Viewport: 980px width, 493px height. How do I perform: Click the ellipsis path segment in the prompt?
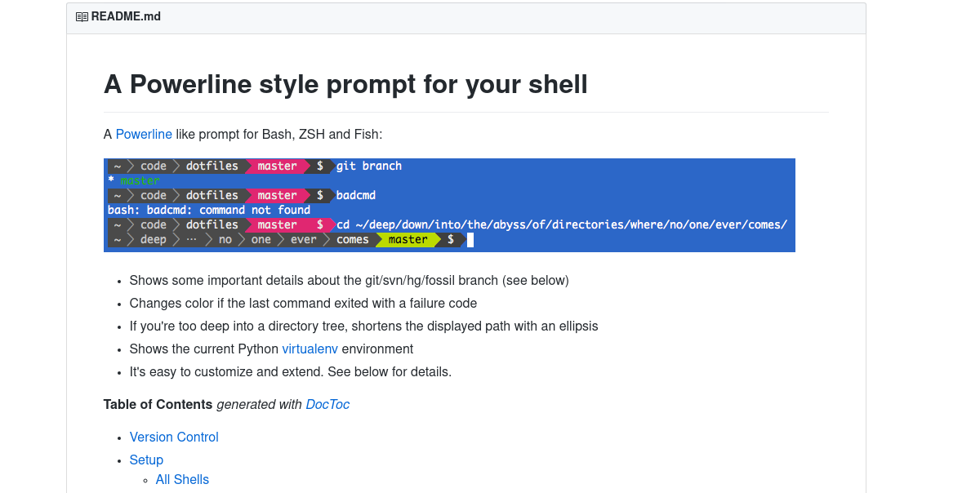coord(191,240)
